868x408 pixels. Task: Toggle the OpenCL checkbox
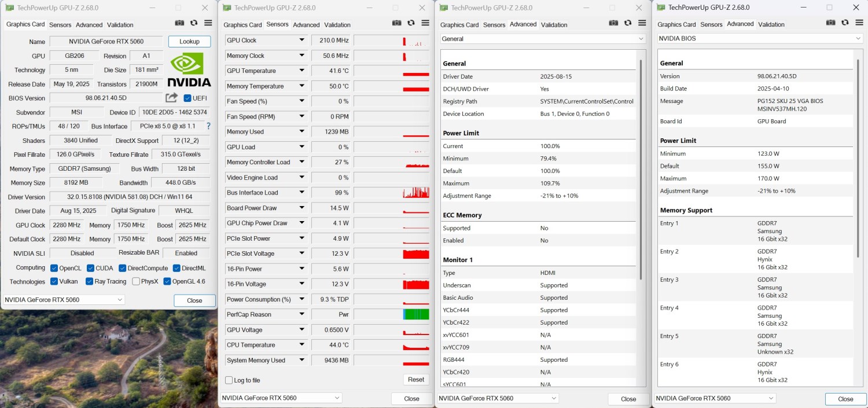(x=54, y=268)
